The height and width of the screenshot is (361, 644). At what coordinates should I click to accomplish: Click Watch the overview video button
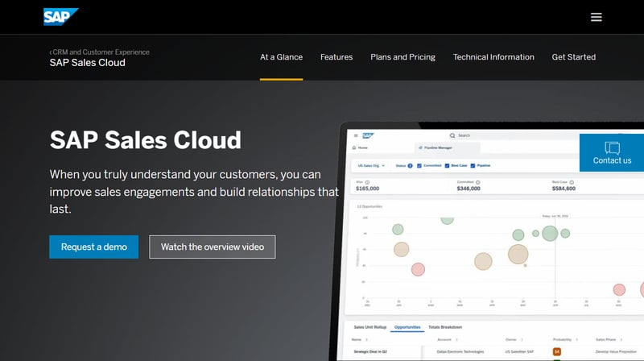(x=213, y=247)
